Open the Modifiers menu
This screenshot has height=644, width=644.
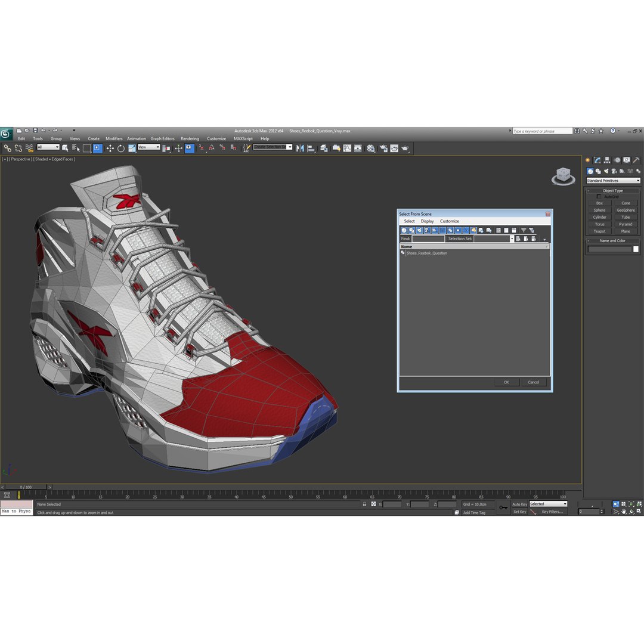pos(114,138)
